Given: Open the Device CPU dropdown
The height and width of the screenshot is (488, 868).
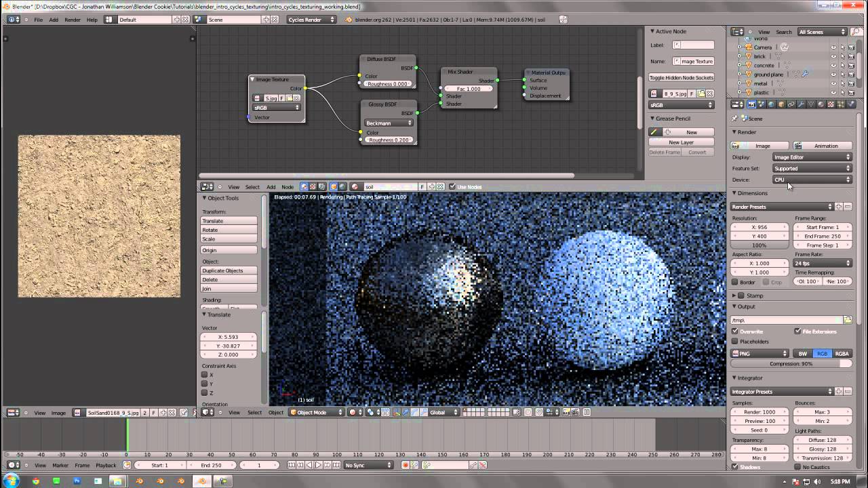Looking at the screenshot, I should click(x=812, y=180).
